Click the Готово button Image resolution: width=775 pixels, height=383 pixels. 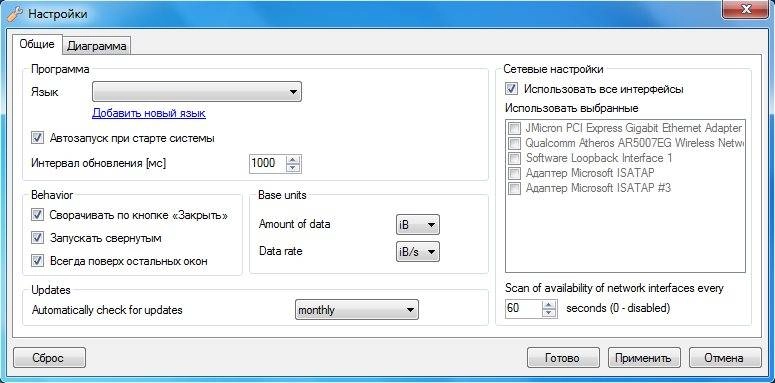point(563,358)
